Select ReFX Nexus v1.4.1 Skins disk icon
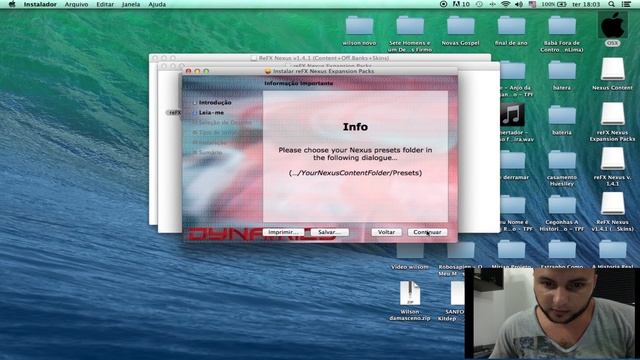Viewport: 640px width, 360px height. [x=612, y=204]
